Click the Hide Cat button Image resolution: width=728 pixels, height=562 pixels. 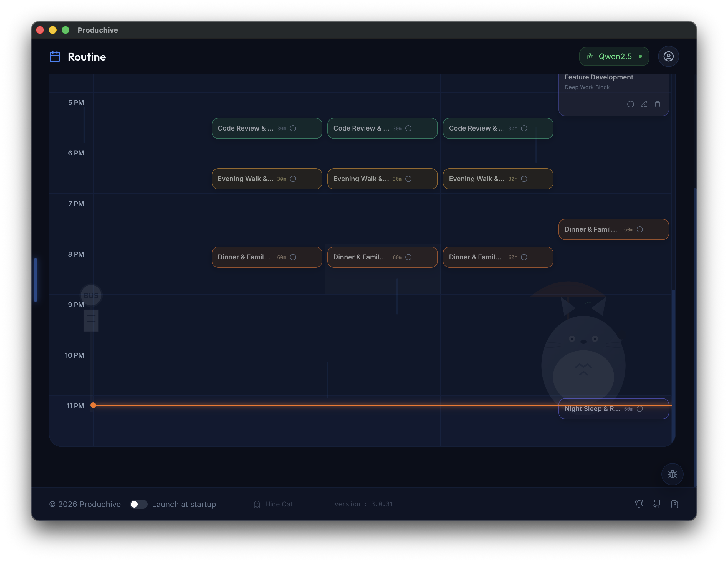tap(273, 504)
